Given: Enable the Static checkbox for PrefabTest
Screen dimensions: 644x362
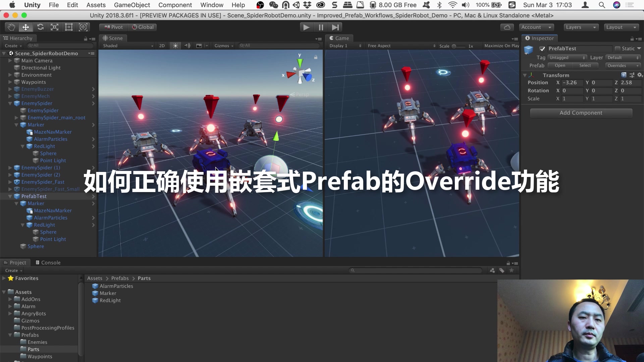Looking at the screenshot, I should pyautogui.click(x=618, y=49).
